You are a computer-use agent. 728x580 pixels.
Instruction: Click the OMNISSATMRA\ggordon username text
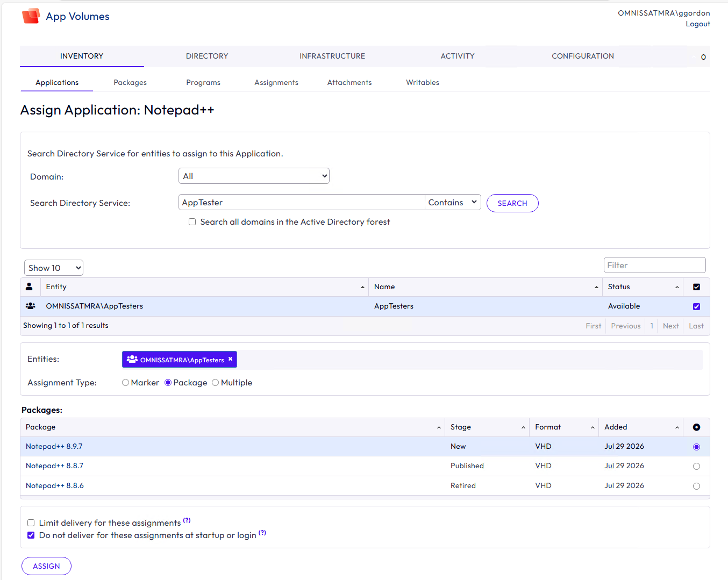click(x=664, y=13)
